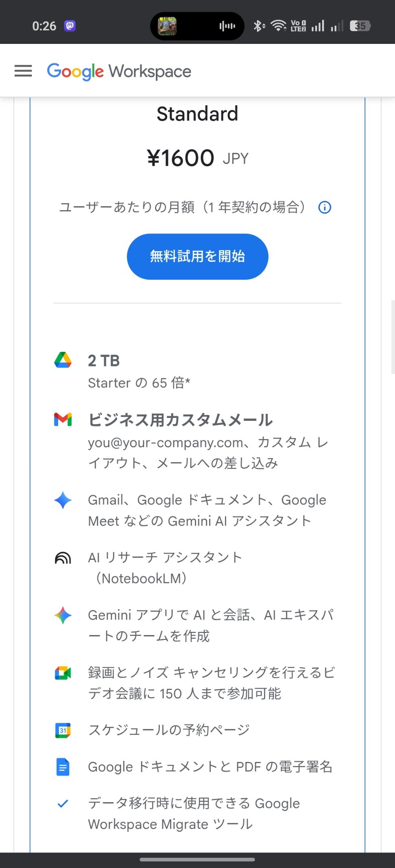Tap the Google Drive icon
395x868 pixels.
(x=63, y=360)
